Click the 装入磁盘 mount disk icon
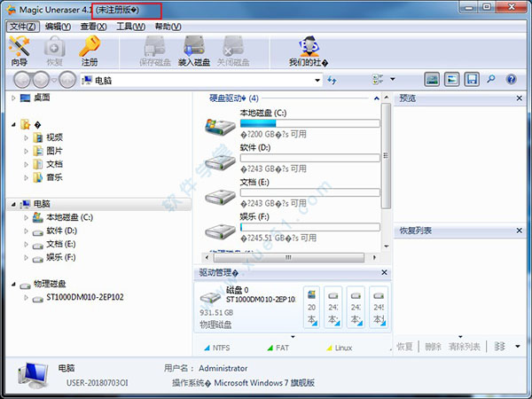 [194, 51]
